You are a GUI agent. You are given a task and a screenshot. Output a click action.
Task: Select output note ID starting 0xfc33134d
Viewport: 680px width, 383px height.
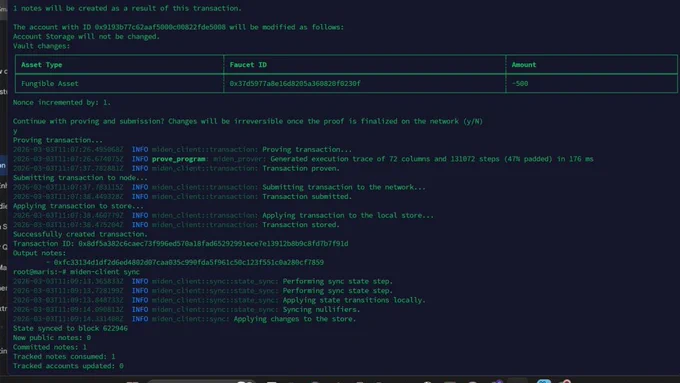coord(189,262)
